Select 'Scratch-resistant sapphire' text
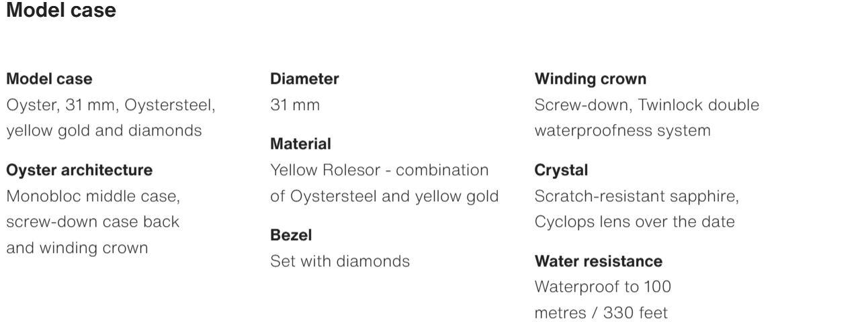This screenshot has width=868, height=322. 636,197
